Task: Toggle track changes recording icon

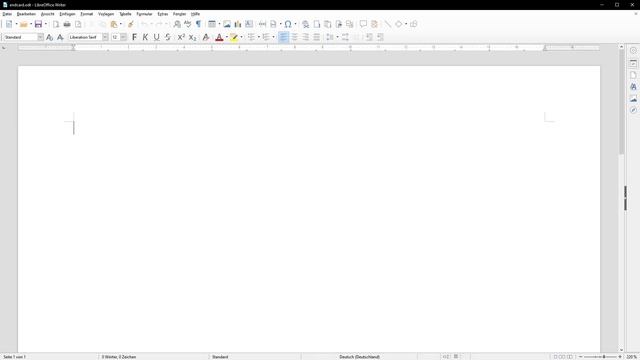Action: pyautogui.click(x=374, y=24)
